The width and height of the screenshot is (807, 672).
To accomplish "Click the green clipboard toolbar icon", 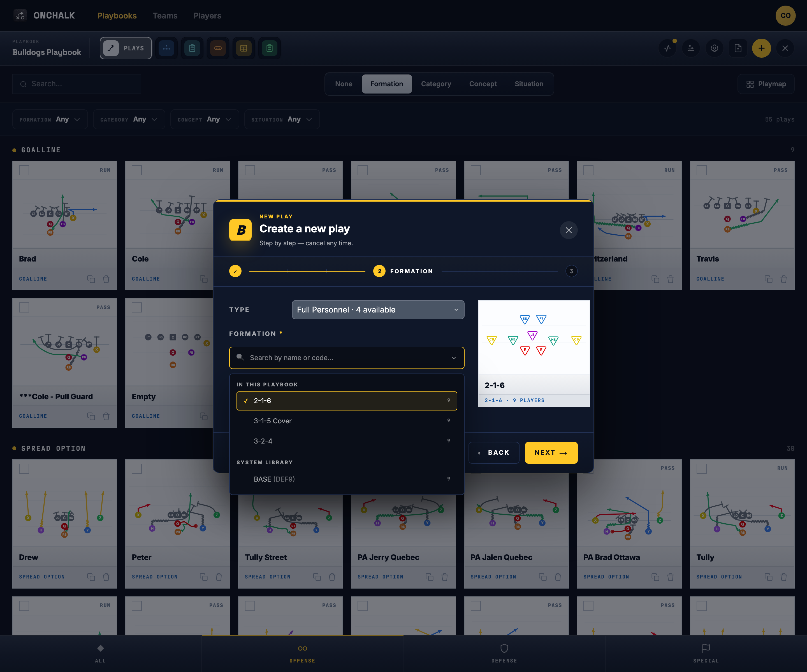I will pyautogui.click(x=269, y=48).
